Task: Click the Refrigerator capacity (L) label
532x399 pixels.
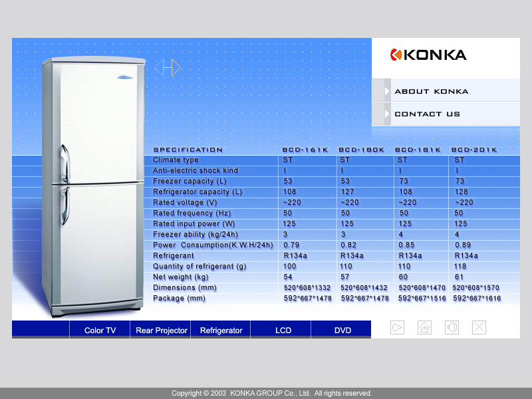Action: point(197,192)
